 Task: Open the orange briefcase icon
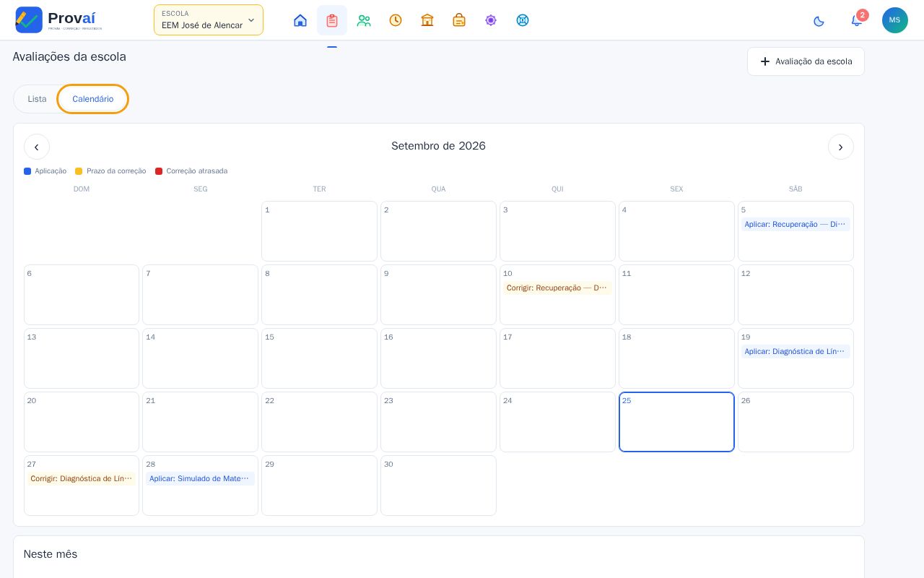[x=459, y=20]
